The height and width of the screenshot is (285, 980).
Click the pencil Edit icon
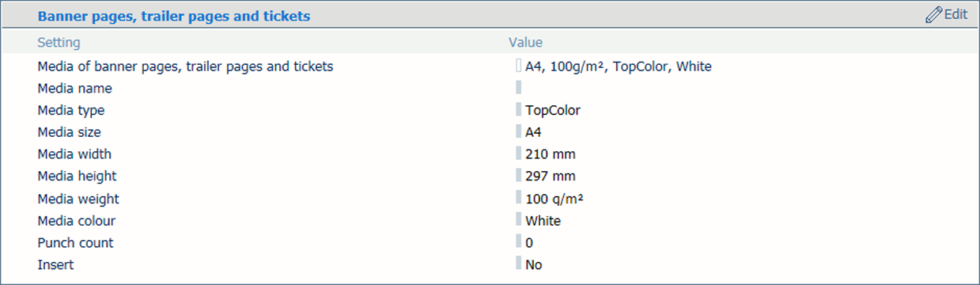(934, 15)
